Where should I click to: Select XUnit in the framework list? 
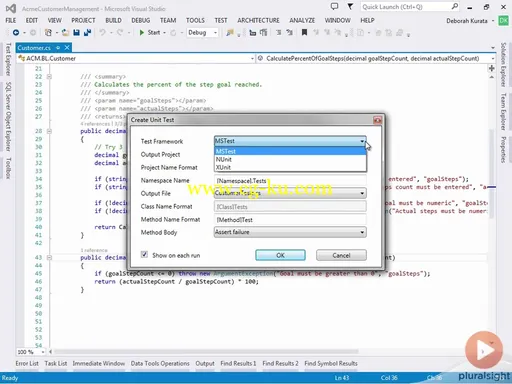click(290, 167)
